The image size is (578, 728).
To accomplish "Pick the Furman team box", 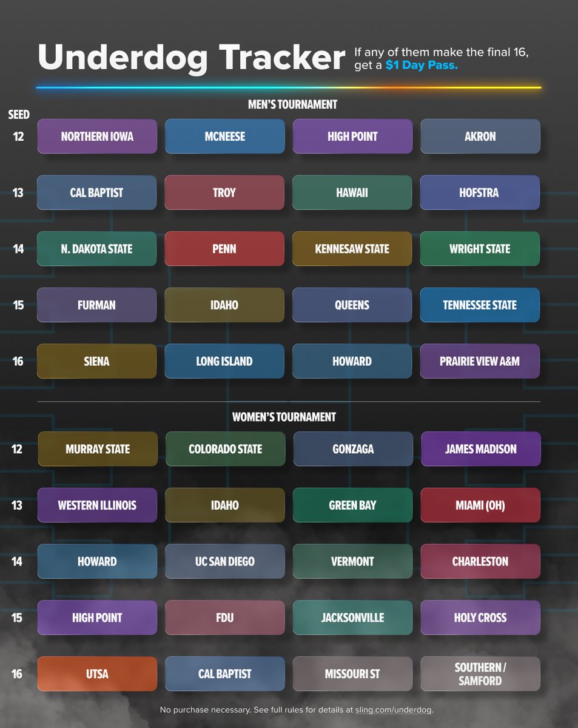I will 97,305.
